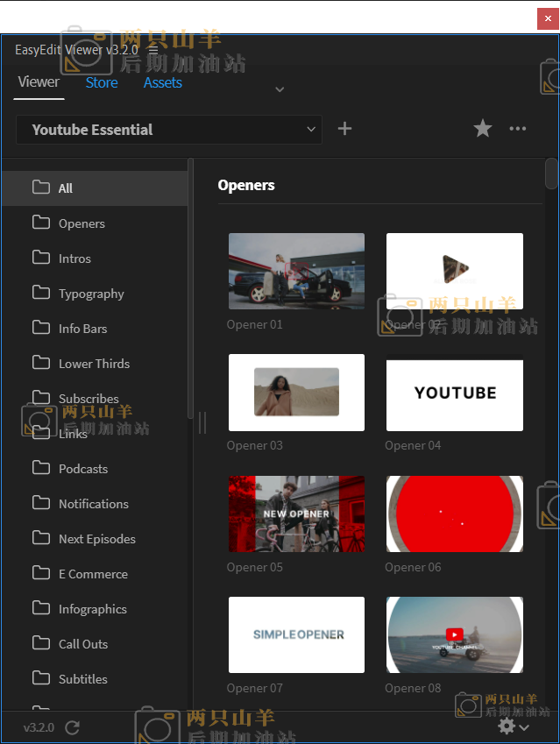
Task: Select the Opener 07 Simple Opener thumbnail
Action: (x=296, y=634)
